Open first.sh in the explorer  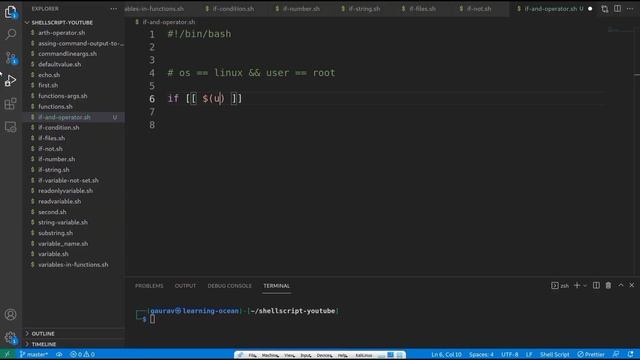(x=48, y=85)
